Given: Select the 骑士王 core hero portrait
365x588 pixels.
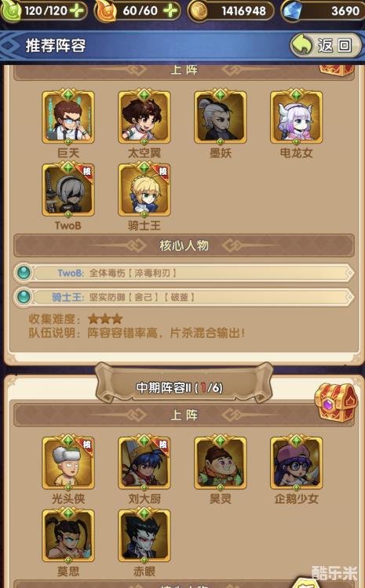Looking at the screenshot, I should [x=144, y=191].
